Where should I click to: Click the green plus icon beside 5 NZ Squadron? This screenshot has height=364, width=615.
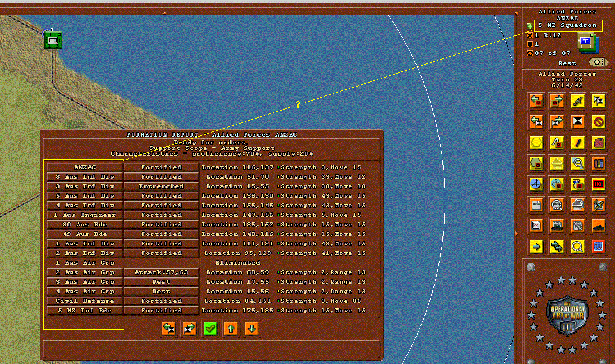[530, 26]
